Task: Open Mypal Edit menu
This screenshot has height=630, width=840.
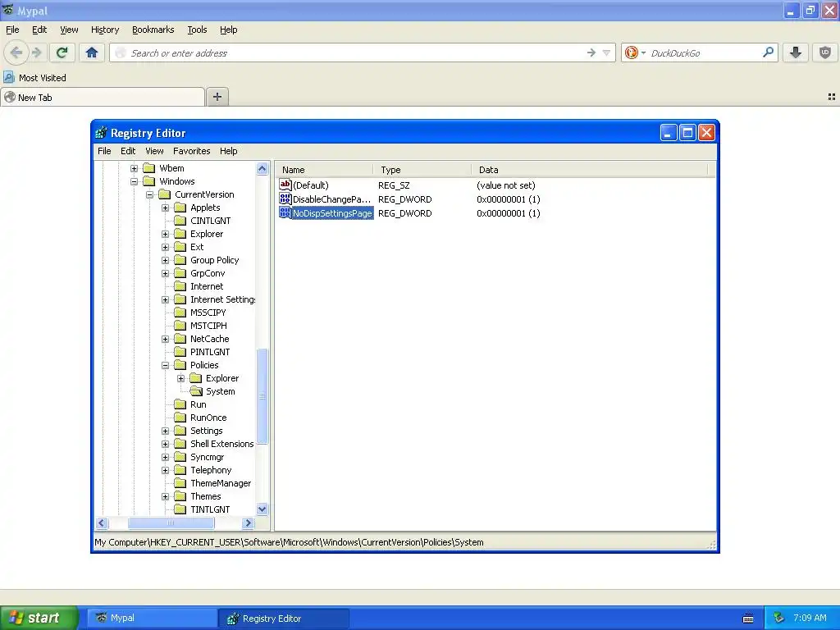Action: point(39,30)
